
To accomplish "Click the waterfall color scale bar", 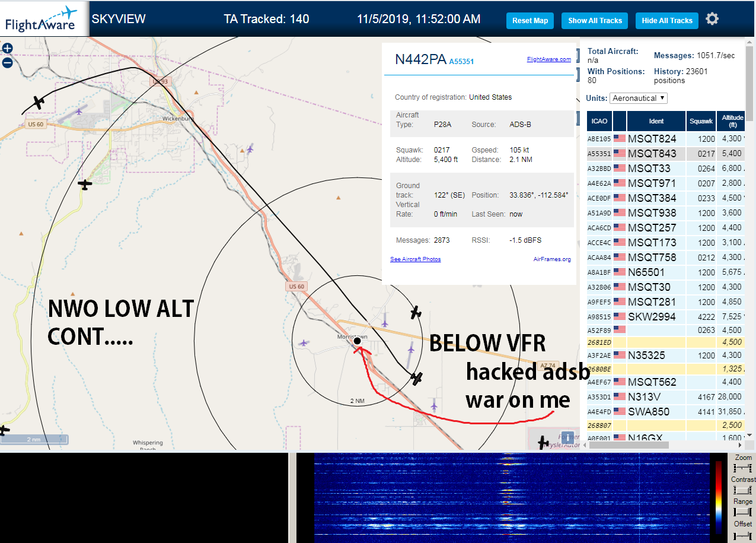I will point(719,497).
